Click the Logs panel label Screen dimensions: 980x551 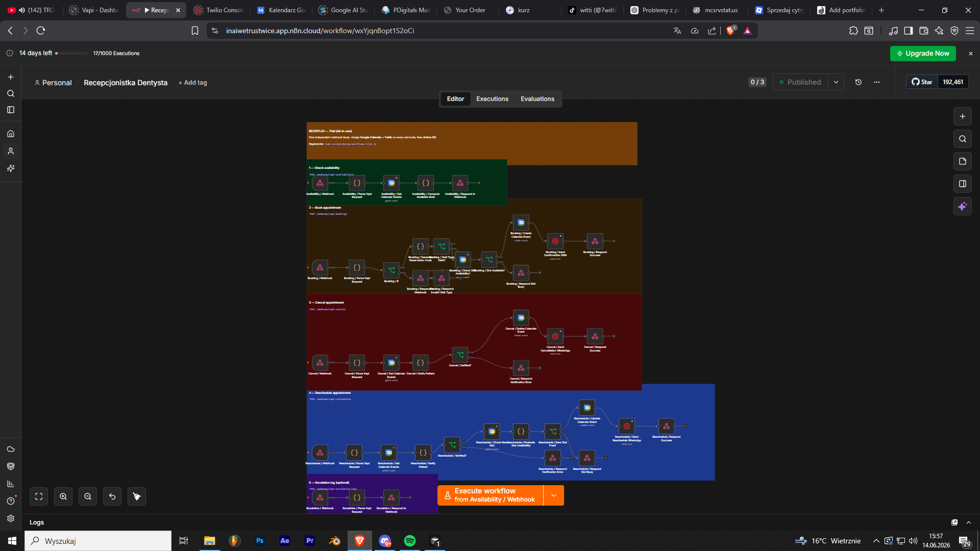(x=37, y=522)
